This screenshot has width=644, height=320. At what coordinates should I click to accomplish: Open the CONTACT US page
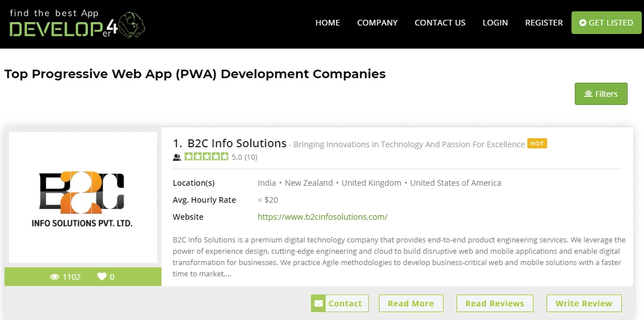440,23
